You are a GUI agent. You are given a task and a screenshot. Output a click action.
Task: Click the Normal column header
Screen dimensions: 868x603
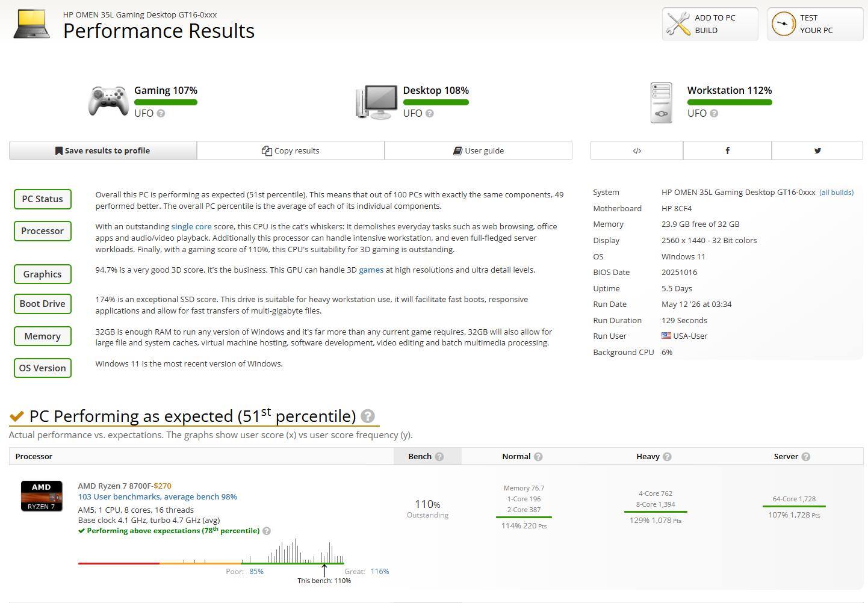click(x=522, y=457)
